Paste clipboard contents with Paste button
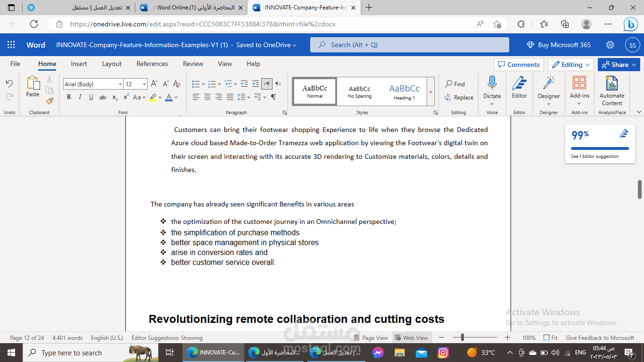644x362 pixels. click(33, 87)
